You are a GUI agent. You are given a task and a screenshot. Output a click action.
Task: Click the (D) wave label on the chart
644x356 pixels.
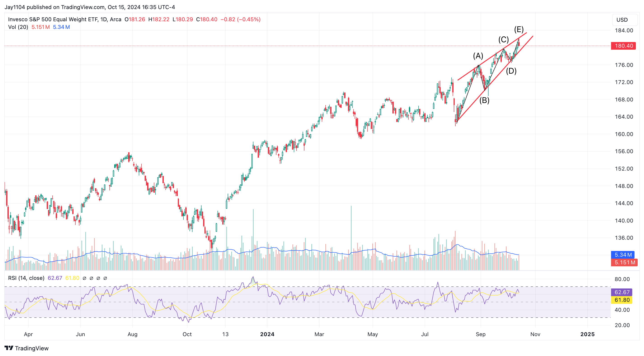(x=511, y=71)
